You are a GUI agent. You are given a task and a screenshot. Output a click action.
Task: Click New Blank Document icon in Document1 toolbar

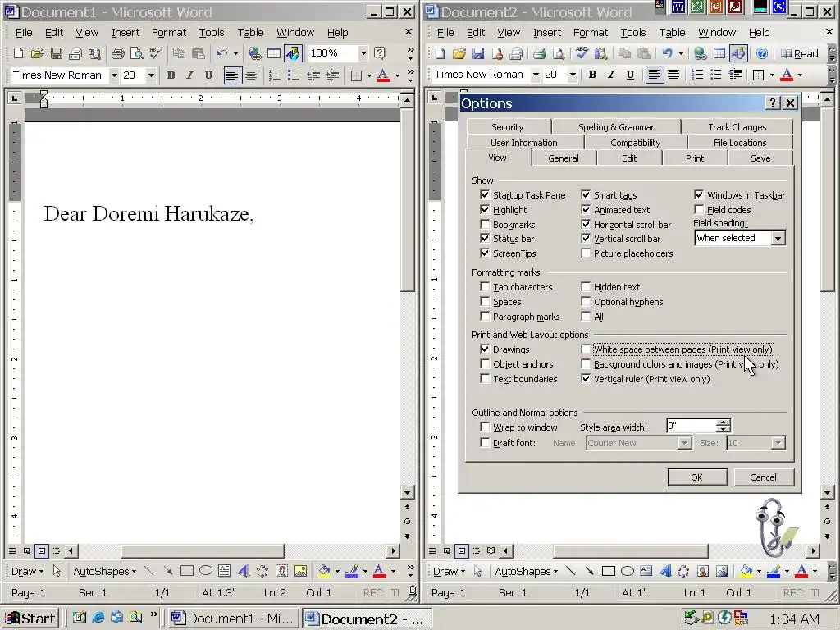(18, 53)
